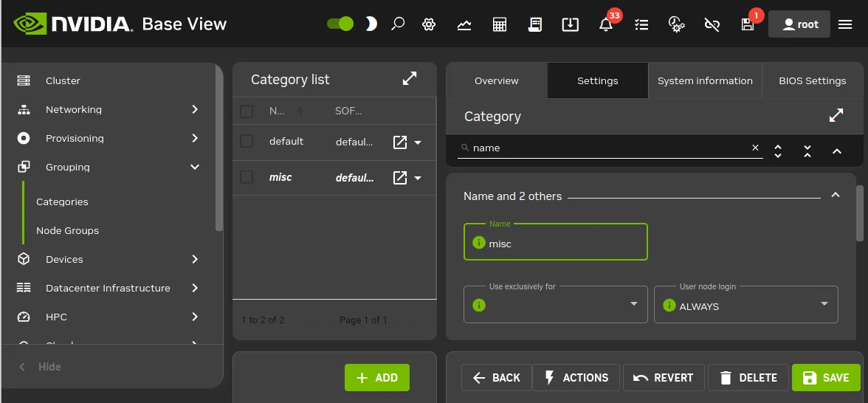Click the calculator grid icon in header
The height and width of the screenshot is (403, 868).
click(x=499, y=24)
